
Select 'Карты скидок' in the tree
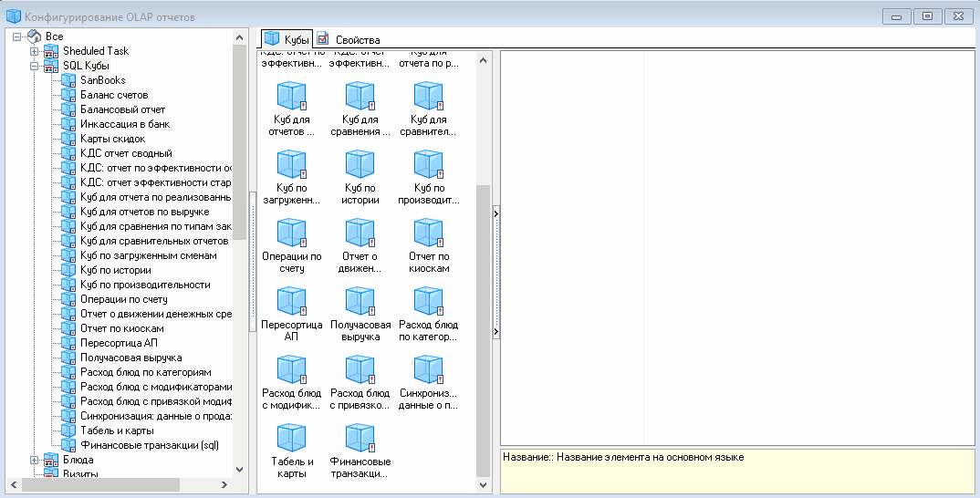click(112, 139)
